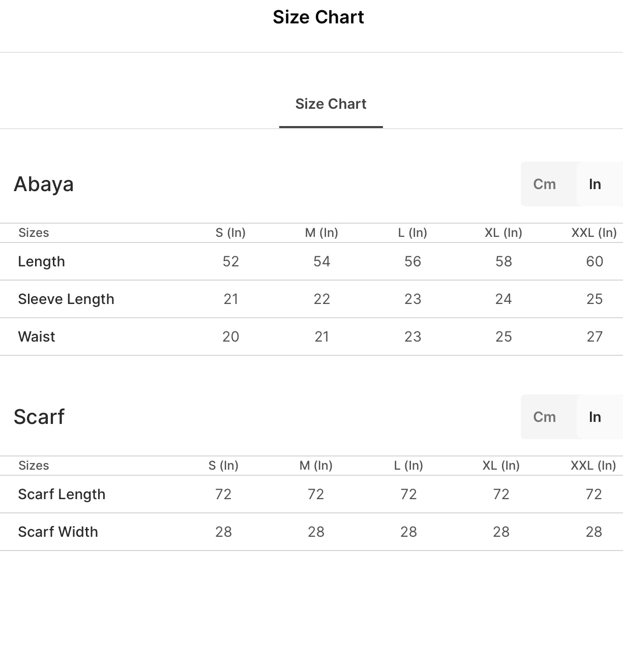Select the Scarf Width row label
The image size is (623, 672).
point(58,532)
